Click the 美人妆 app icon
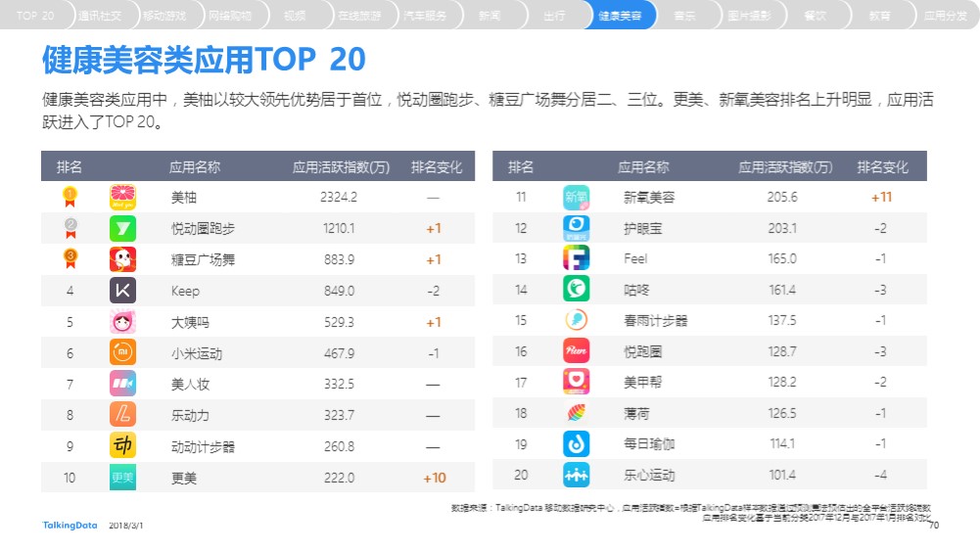Viewport: 980px width, 551px height. point(122,384)
